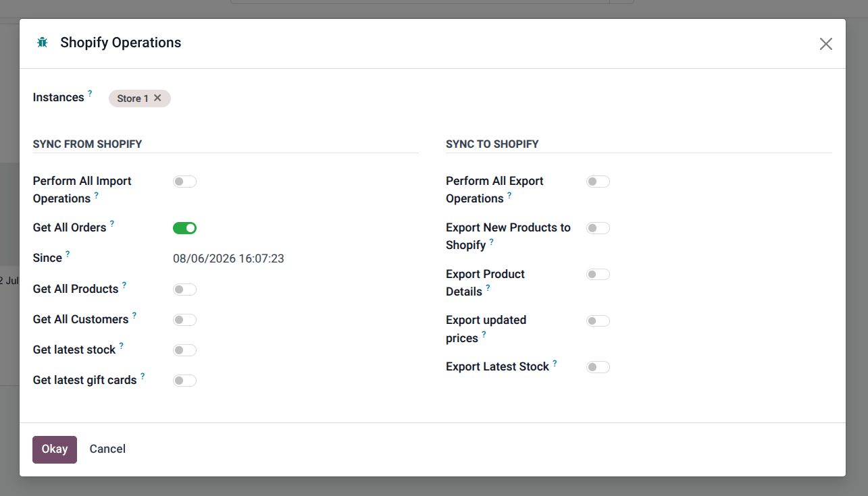Click help icon beside Get All Customers
Screen dimensions: 868x496
134,315
